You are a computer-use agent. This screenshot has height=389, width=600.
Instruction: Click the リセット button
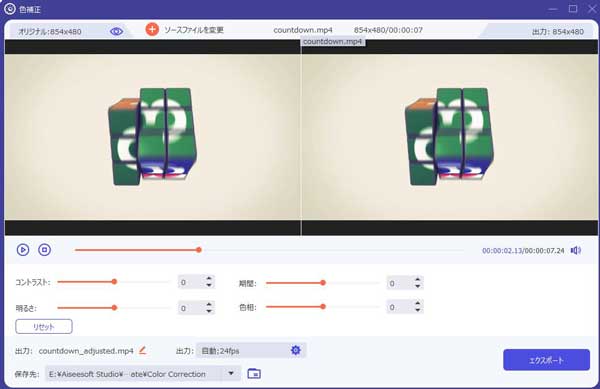click(44, 327)
